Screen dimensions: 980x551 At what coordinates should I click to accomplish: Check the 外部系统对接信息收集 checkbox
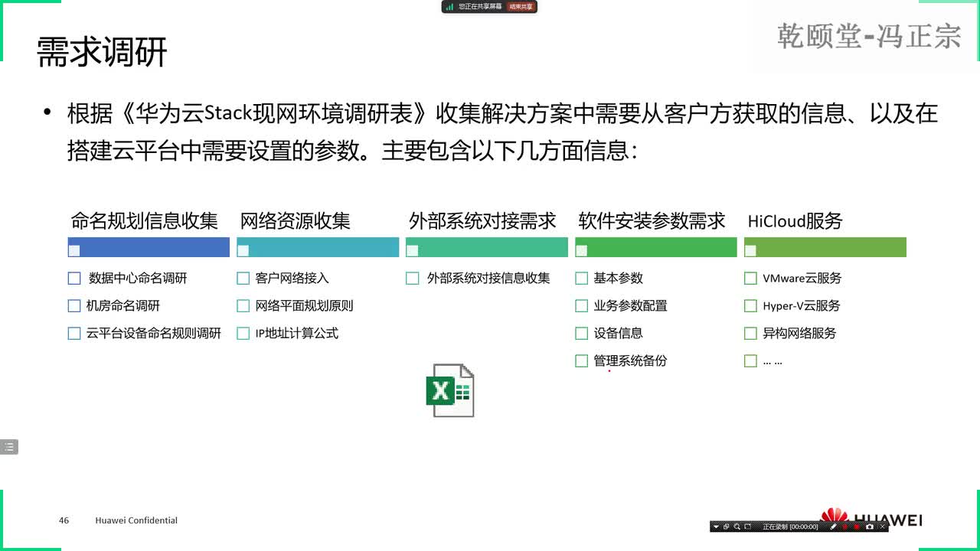[413, 279]
